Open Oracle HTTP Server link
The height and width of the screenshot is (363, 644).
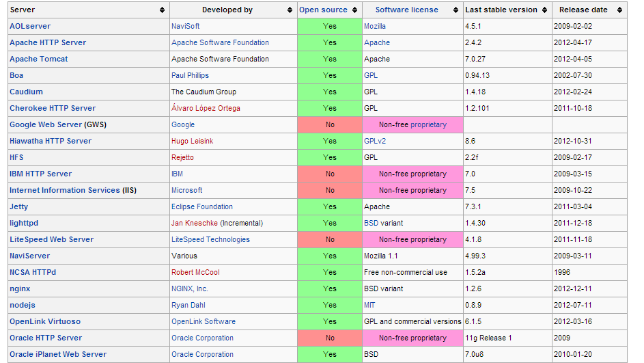(46, 338)
